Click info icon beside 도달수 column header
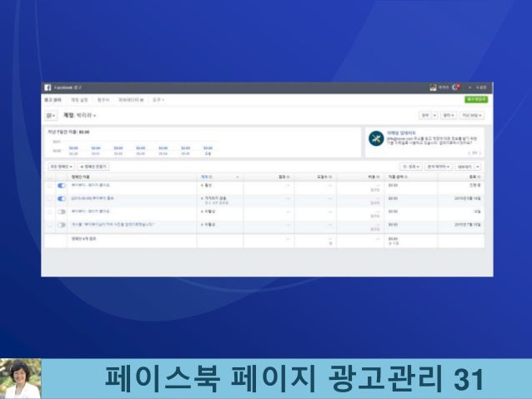532x399 pixels. (330, 177)
